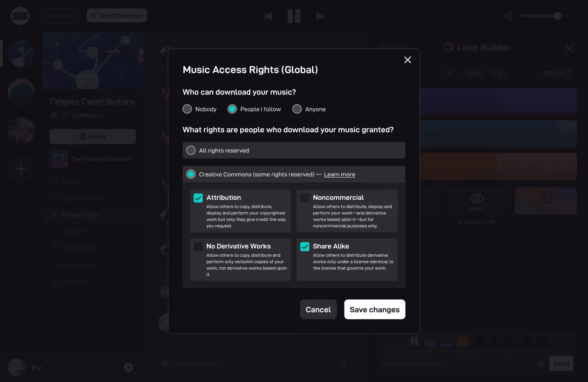Select the blue loop track

pyautogui.click(x=498, y=134)
